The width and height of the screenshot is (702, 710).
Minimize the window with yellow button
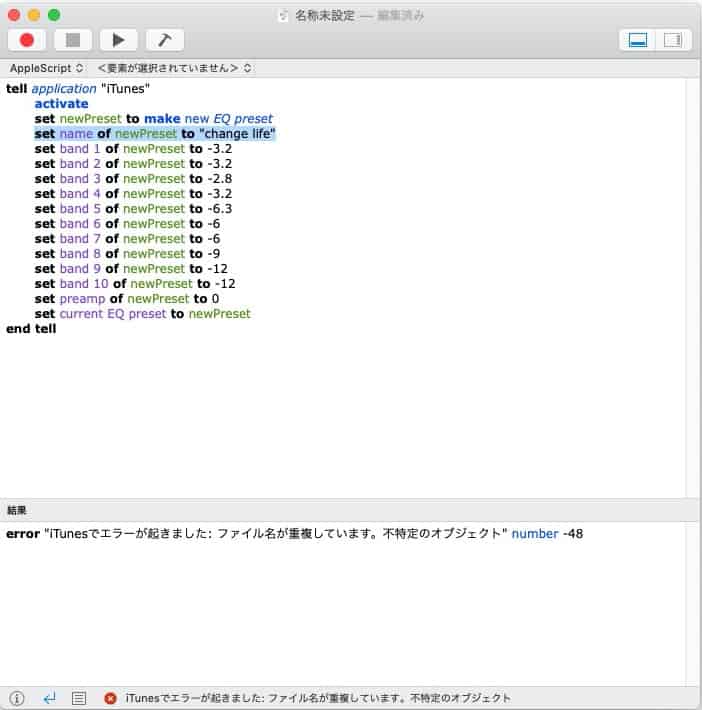point(34,15)
